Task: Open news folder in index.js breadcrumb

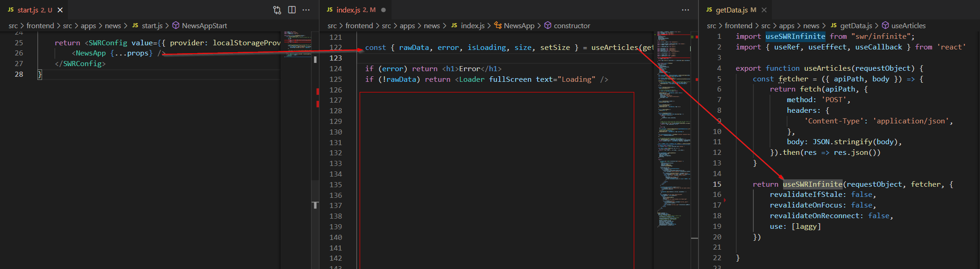Action: [432, 25]
